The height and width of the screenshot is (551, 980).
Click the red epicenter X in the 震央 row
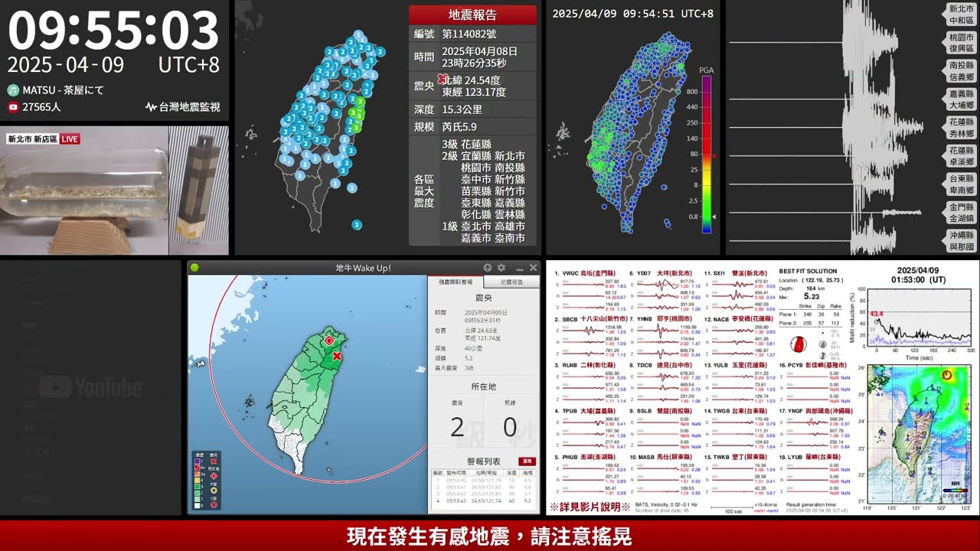click(x=442, y=80)
